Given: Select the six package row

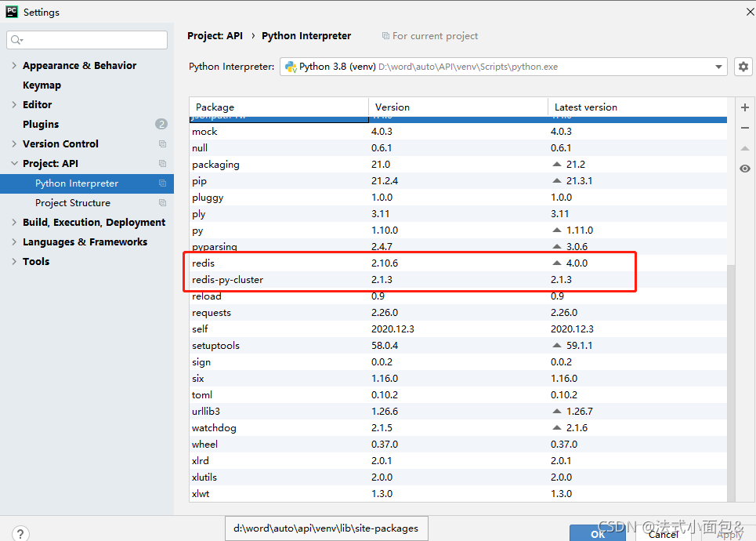Looking at the screenshot, I should (x=458, y=379).
